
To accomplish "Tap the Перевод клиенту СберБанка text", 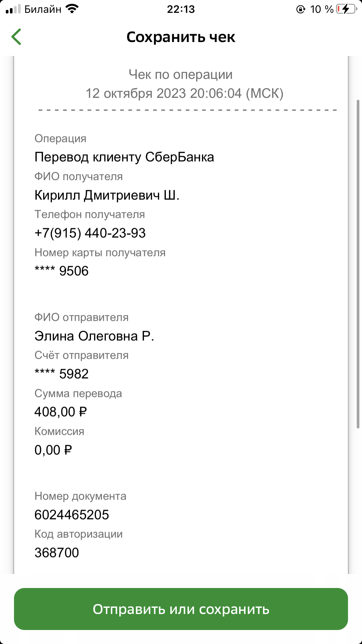I will pyautogui.click(x=124, y=157).
